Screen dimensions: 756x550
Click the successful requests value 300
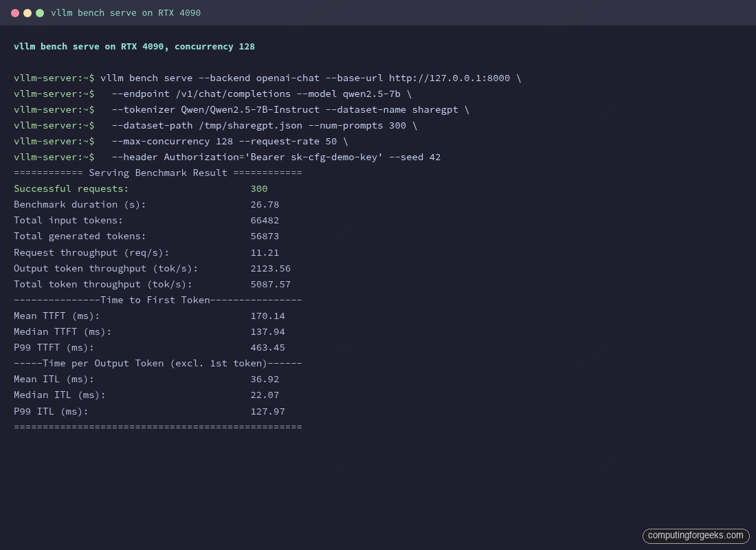pyautogui.click(x=259, y=188)
